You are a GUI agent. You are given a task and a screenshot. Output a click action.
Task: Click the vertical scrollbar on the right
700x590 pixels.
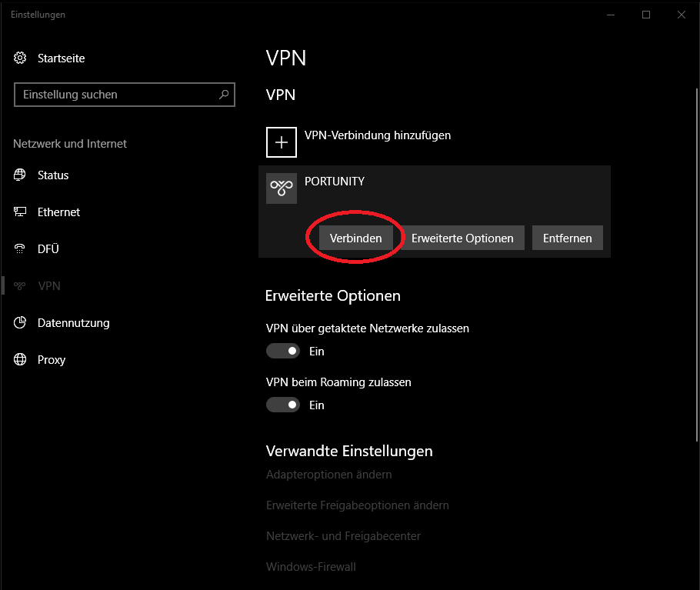694,231
